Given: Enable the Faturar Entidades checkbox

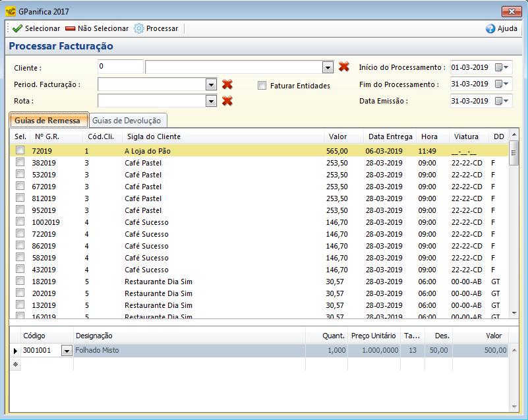Looking at the screenshot, I should [x=262, y=86].
